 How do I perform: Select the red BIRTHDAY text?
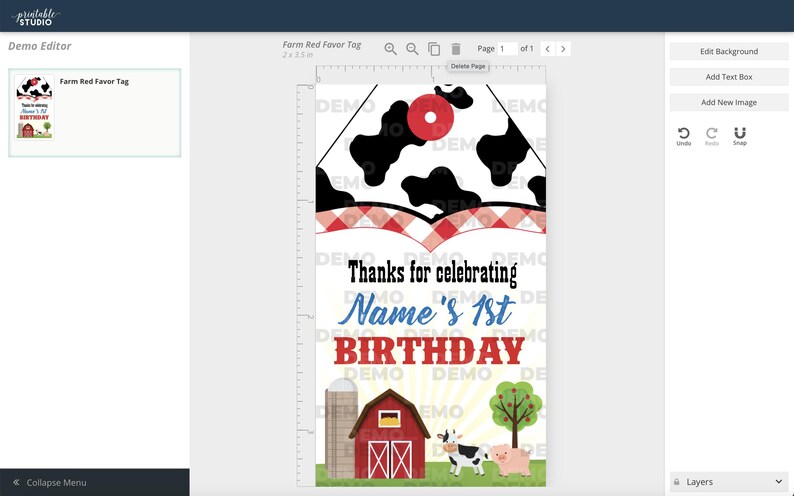tap(429, 351)
